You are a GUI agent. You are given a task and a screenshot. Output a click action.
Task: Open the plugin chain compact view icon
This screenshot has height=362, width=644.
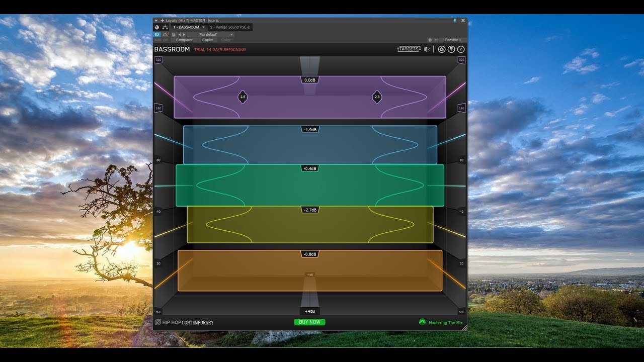coord(157,27)
